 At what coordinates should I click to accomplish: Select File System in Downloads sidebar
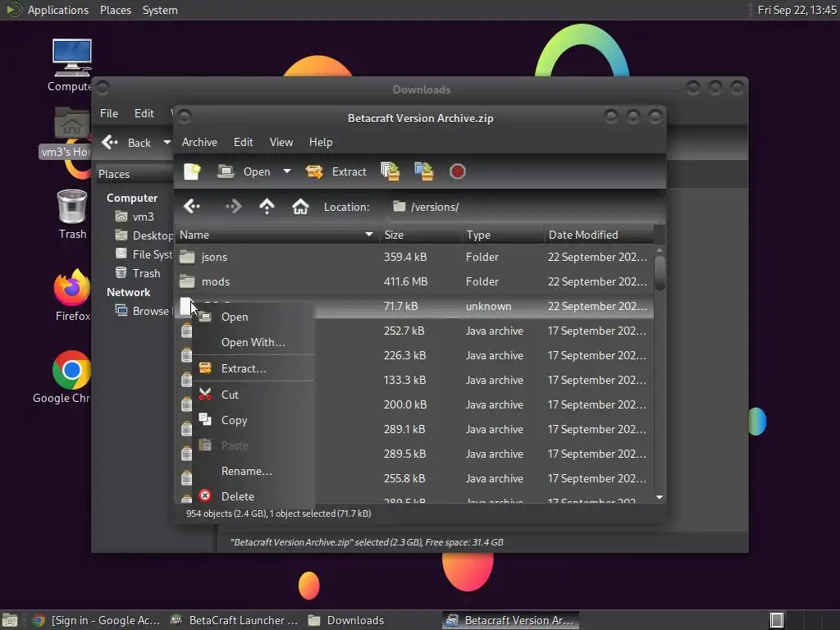tap(144, 254)
